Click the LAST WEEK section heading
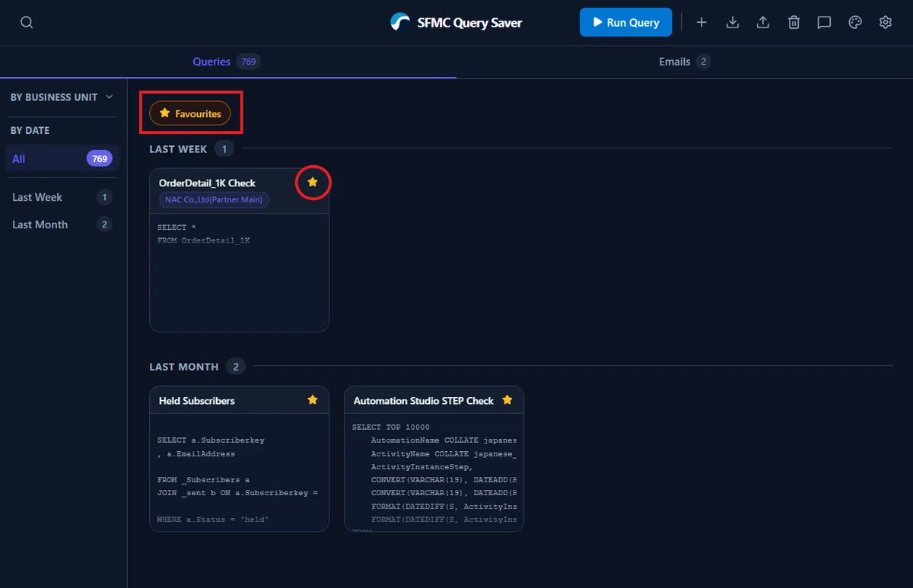 (x=178, y=149)
